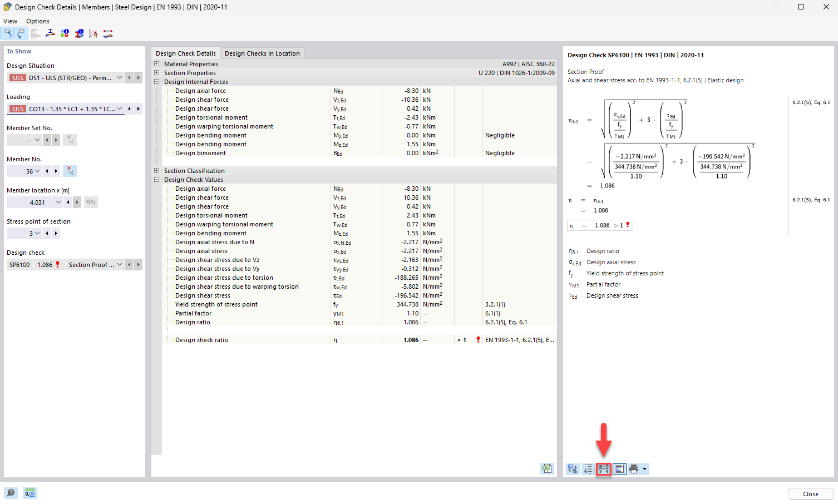Open the print options dropdown arrow
This screenshot has height=504, width=838.
tap(645, 469)
